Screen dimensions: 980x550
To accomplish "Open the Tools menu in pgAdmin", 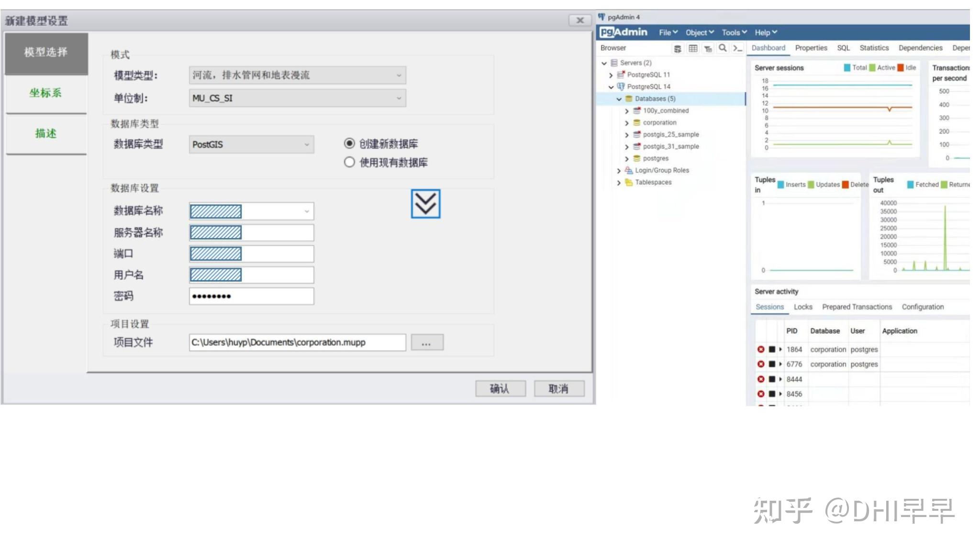I will tap(734, 33).
